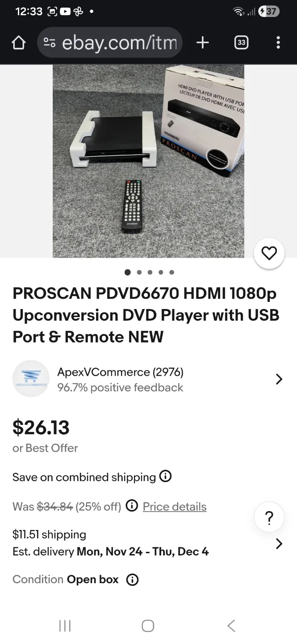
Task: Select the second image carousel dot
Action: (138, 272)
